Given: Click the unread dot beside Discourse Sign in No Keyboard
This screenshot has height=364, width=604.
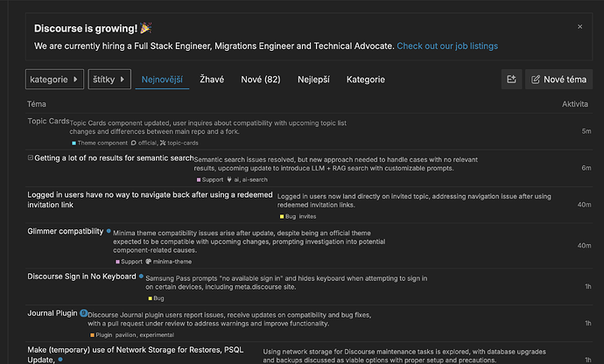Looking at the screenshot, I should click(x=141, y=276).
